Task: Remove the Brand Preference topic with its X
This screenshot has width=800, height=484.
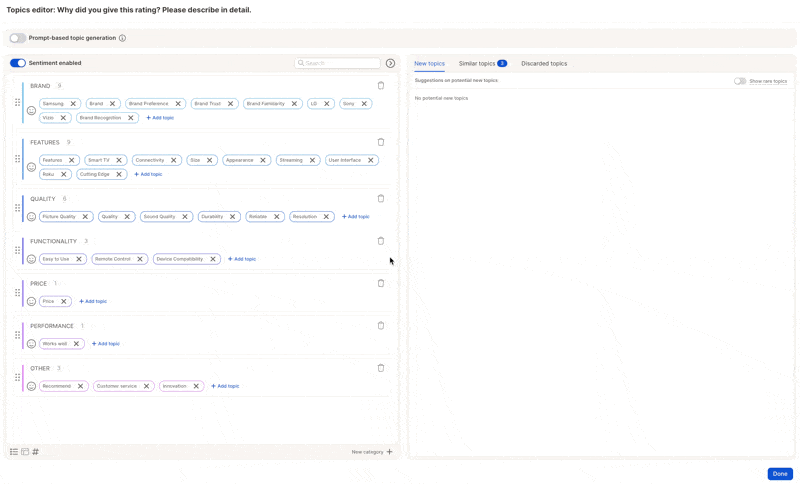Action: coord(178,104)
